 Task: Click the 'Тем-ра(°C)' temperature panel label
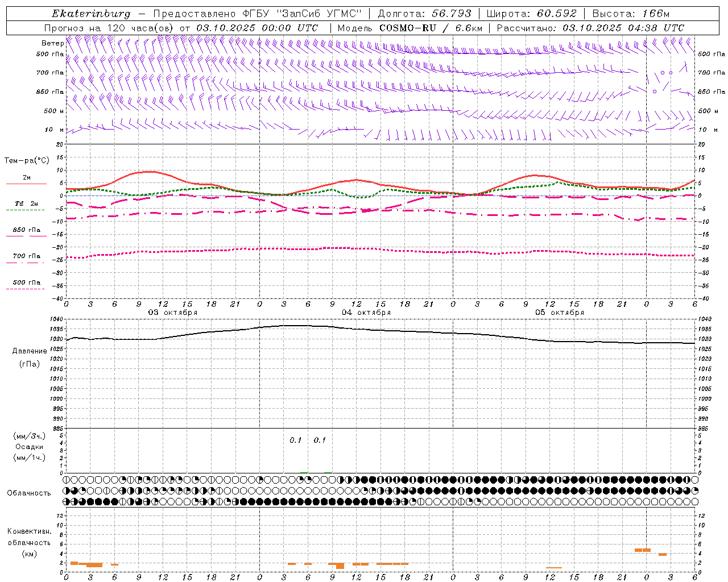pos(27,161)
